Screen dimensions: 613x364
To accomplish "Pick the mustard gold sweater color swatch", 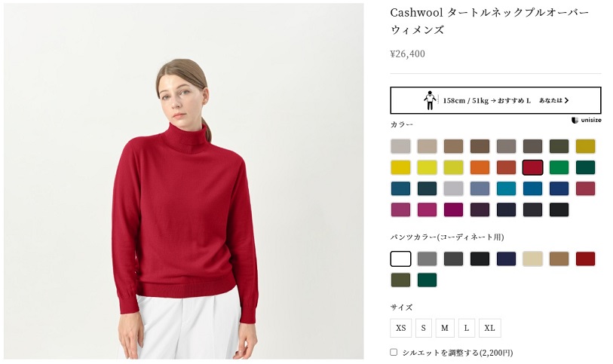I will [x=585, y=146].
